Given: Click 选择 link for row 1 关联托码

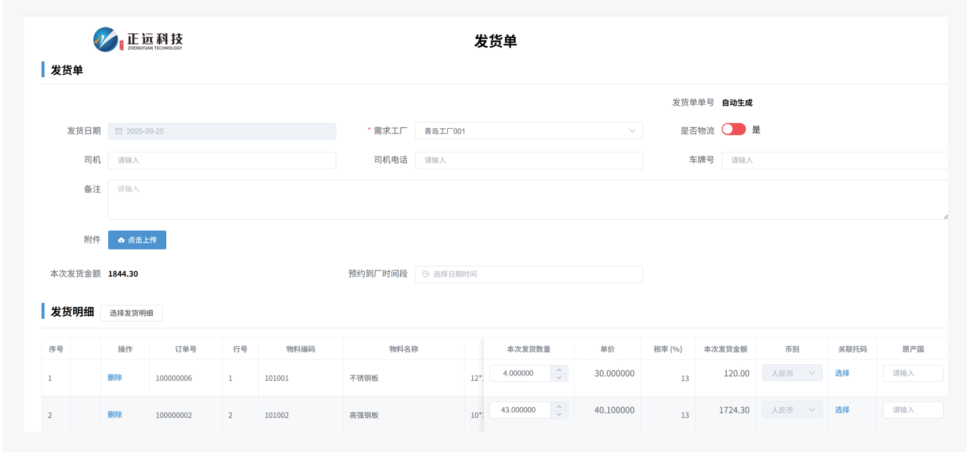Looking at the screenshot, I should [x=842, y=374].
